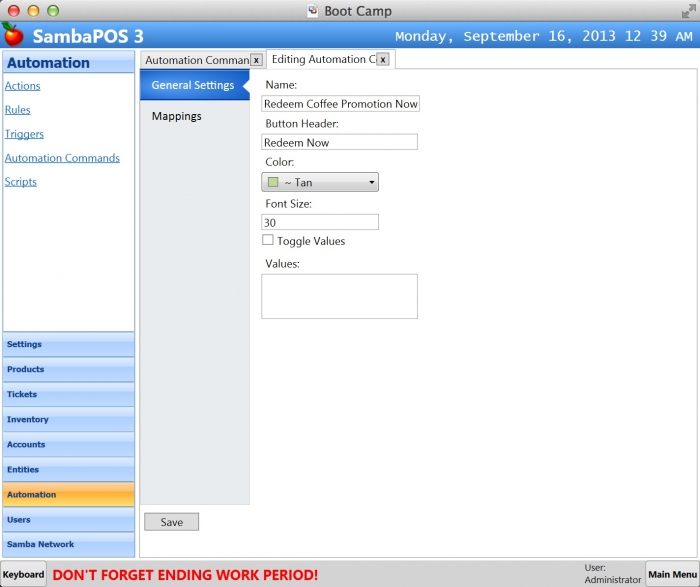The width and height of the screenshot is (700, 587).
Task: Open the Scripts link
Action: coord(20,182)
